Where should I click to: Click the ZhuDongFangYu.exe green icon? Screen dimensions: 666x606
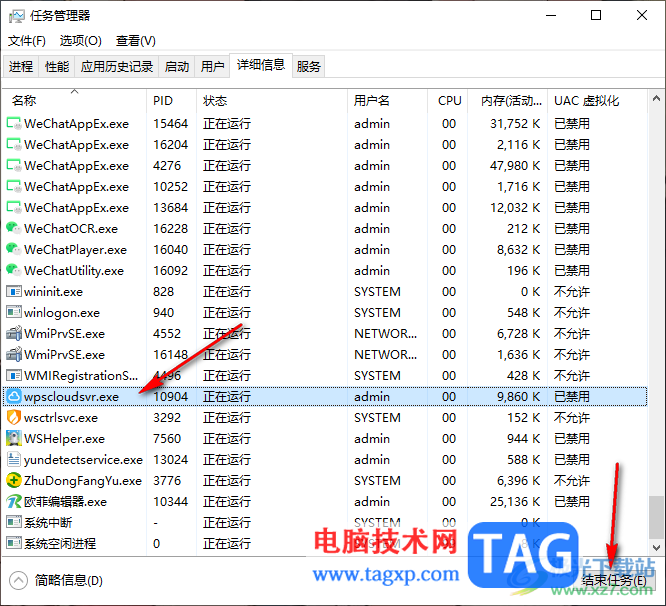tap(14, 480)
